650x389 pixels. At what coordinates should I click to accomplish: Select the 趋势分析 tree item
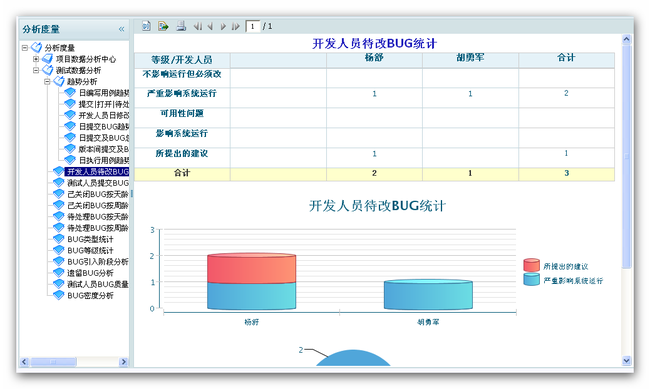click(x=82, y=82)
